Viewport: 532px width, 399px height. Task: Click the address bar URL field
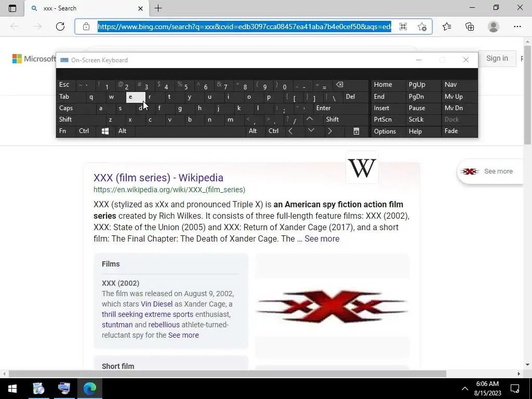(244, 26)
